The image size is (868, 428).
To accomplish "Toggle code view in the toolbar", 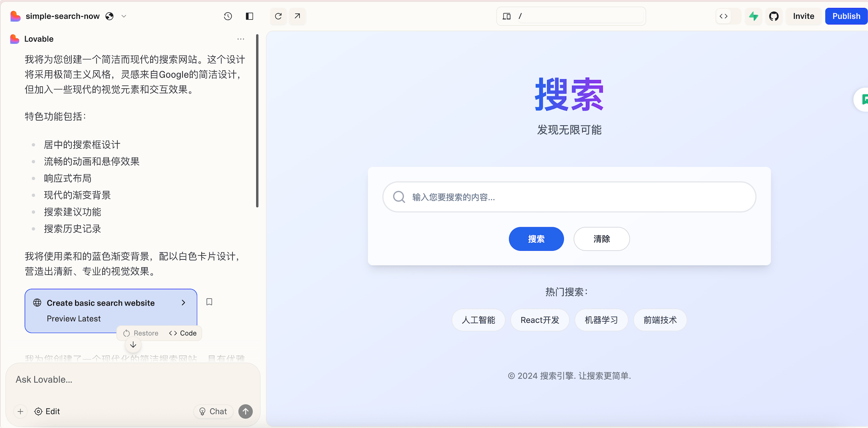I will [x=723, y=16].
